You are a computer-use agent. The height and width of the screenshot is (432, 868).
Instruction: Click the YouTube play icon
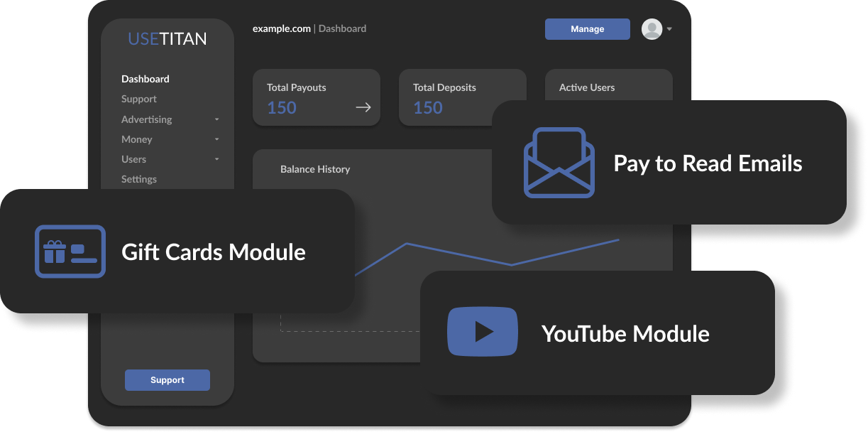483,331
